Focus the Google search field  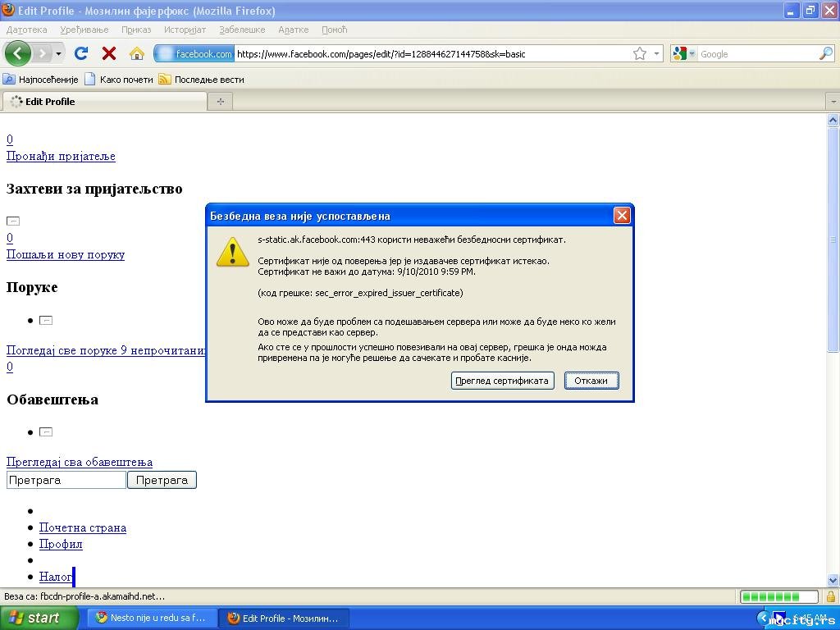coord(758,53)
